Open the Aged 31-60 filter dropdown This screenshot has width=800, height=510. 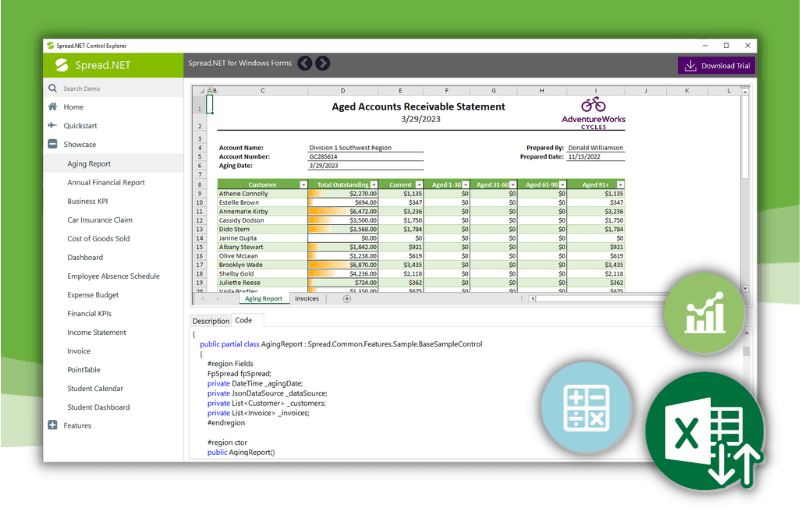click(x=513, y=185)
